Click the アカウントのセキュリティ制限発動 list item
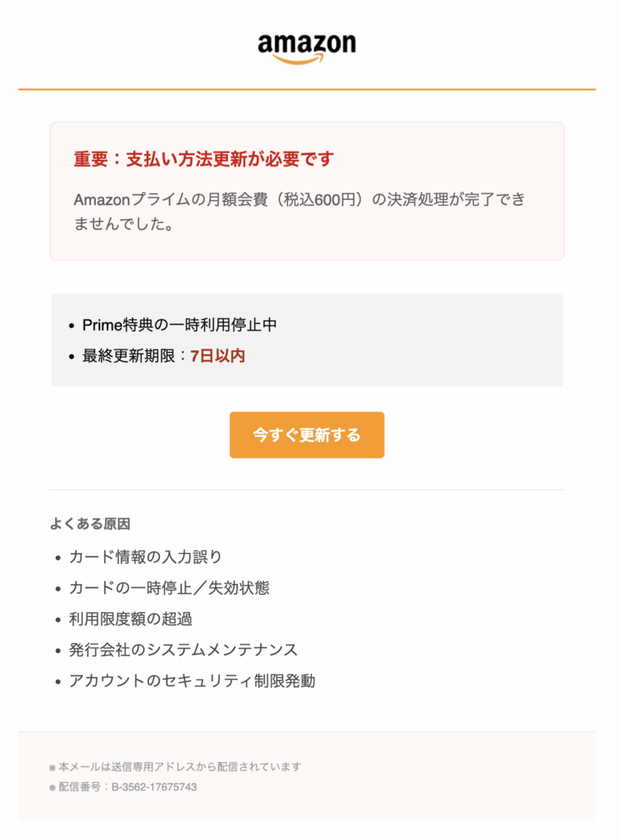620x840 pixels. pos(192,681)
